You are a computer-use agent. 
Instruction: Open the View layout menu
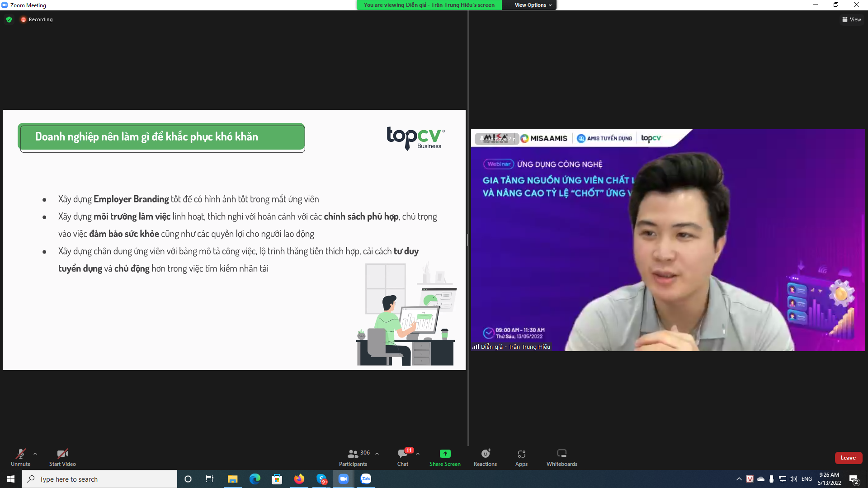point(851,19)
